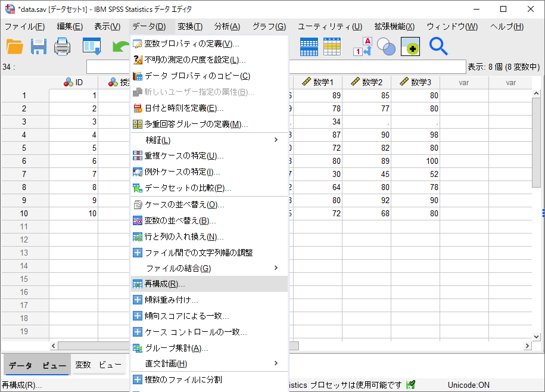545x392 pixels.
Task: Choose ケース コントロールの一致 menu entry
Action: click(209, 332)
